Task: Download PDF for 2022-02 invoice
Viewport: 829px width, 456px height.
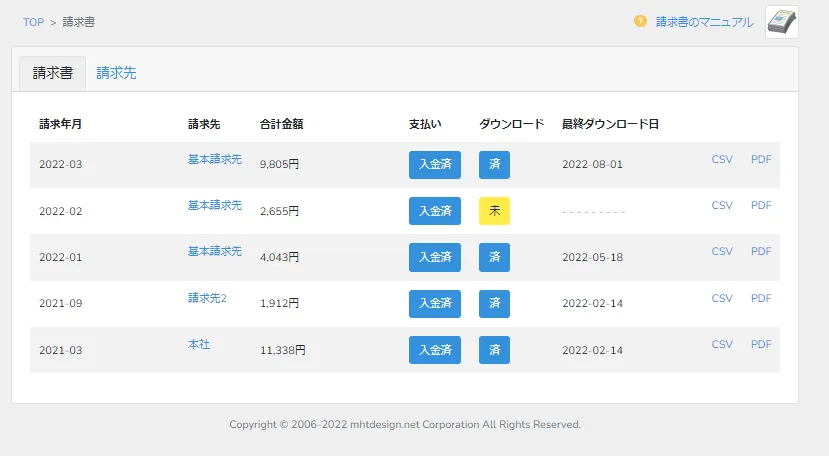Action: coord(761,205)
